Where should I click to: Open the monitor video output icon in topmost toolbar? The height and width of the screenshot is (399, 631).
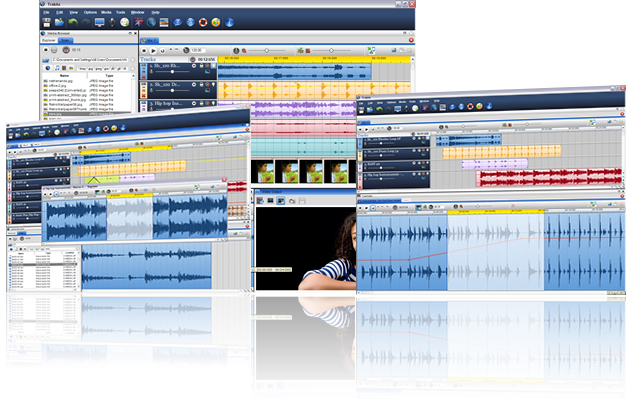click(x=99, y=22)
